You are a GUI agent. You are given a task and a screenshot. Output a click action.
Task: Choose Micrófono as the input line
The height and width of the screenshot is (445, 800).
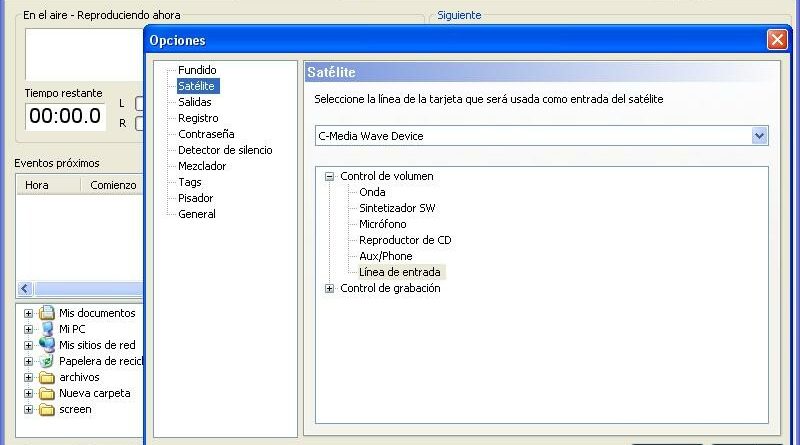pyautogui.click(x=383, y=224)
